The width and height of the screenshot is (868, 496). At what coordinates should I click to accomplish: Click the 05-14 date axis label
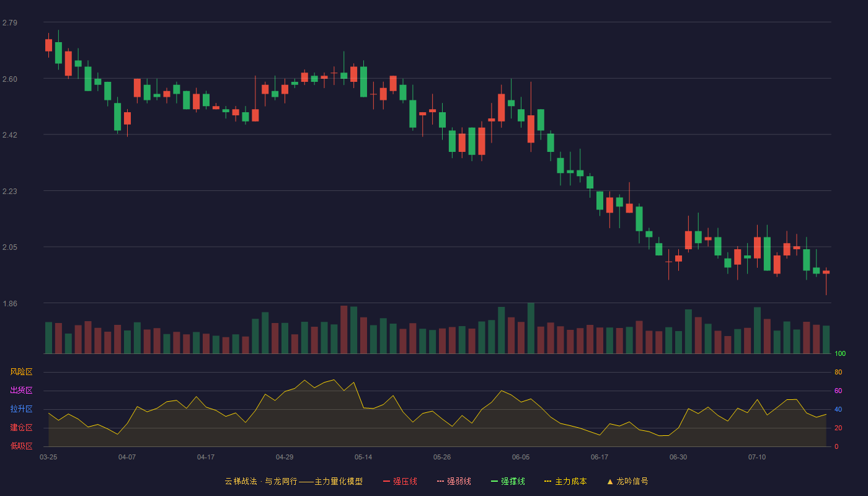(363, 457)
